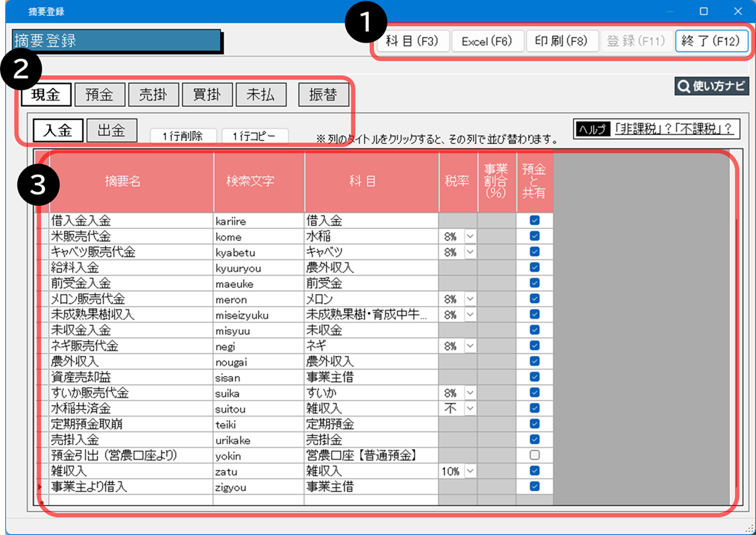
Task: Toggle 預金と共有 checkbox for 借入金入金 row
Action: click(534, 221)
